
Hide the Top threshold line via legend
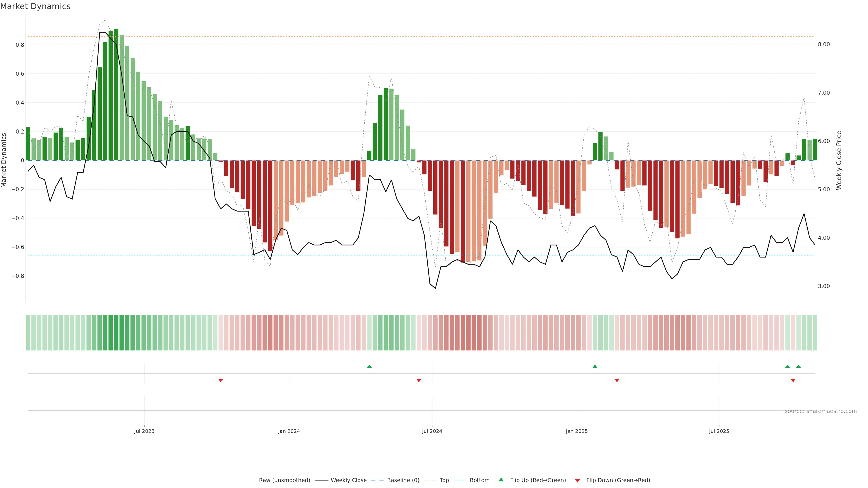point(444,480)
